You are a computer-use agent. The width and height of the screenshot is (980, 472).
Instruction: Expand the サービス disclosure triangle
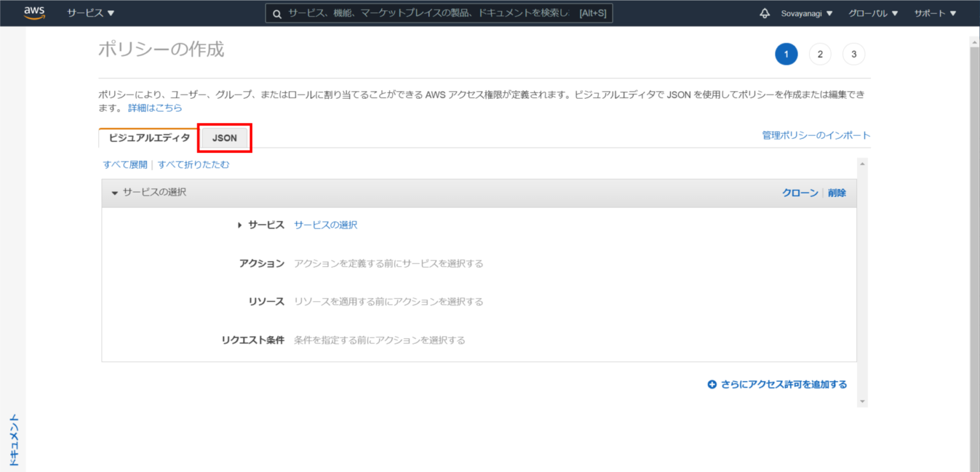[239, 225]
